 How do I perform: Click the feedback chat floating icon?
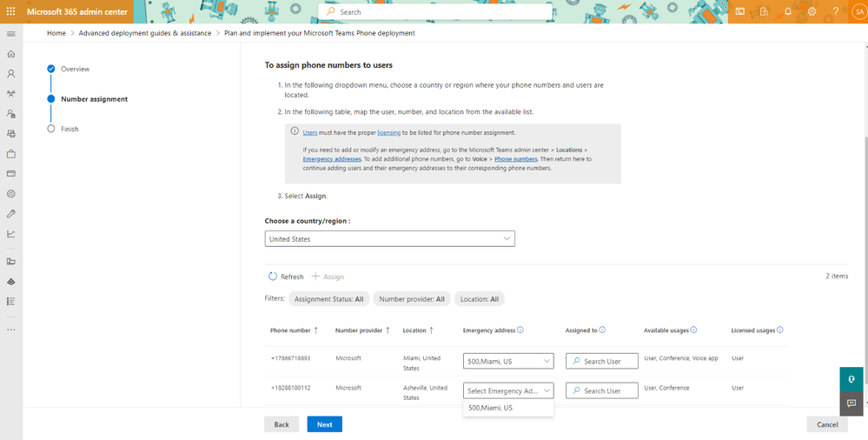click(x=851, y=403)
